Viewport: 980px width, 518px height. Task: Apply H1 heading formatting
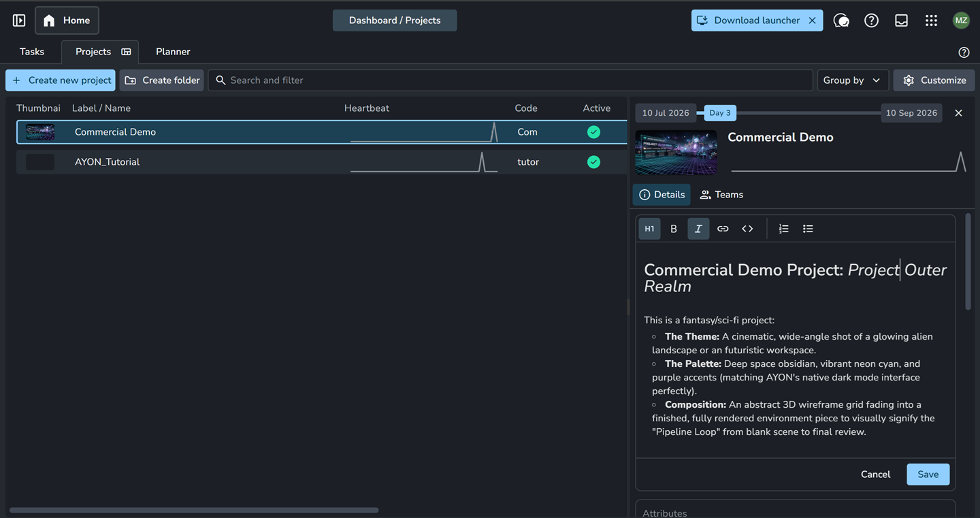[649, 229]
